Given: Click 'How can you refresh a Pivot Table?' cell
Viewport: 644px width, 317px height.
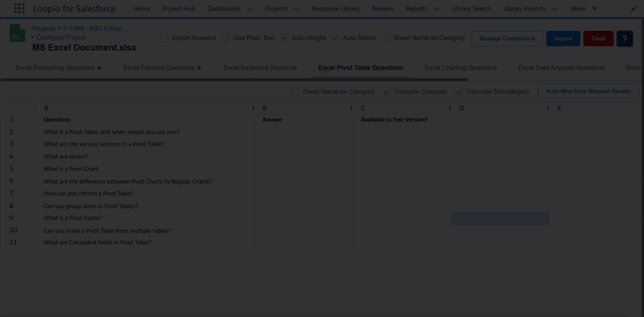Looking at the screenshot, I should pos(144,193).
